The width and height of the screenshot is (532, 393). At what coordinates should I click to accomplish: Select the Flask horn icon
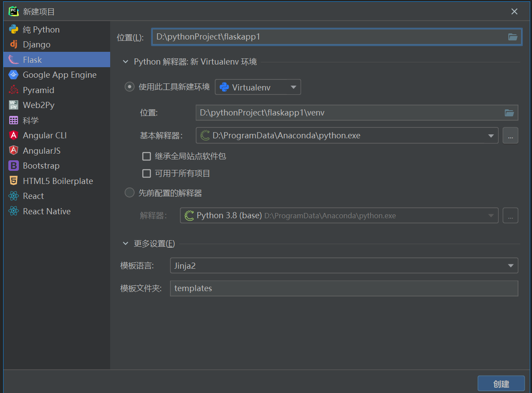pyautogui.click(x=14, y=60)
